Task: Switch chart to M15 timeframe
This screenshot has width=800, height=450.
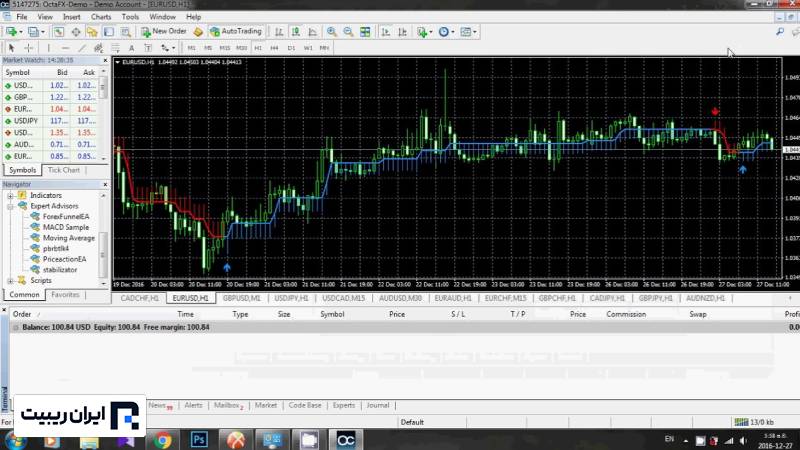Action: [225, 47]
